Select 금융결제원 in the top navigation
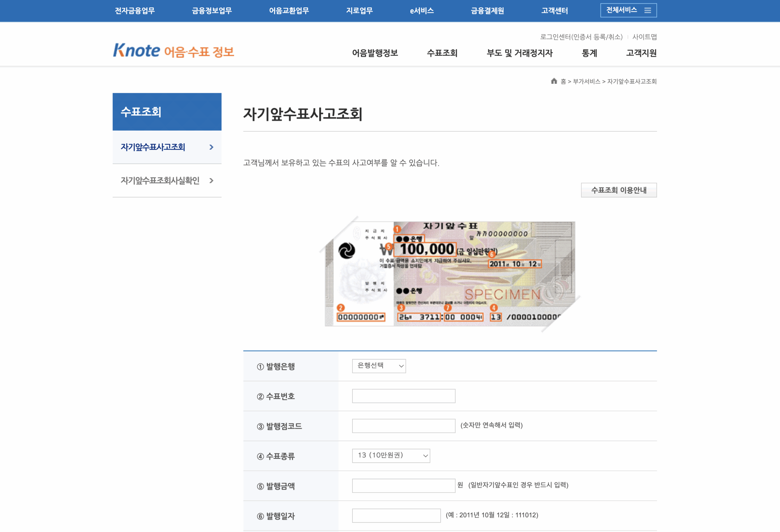 (487, 10)
